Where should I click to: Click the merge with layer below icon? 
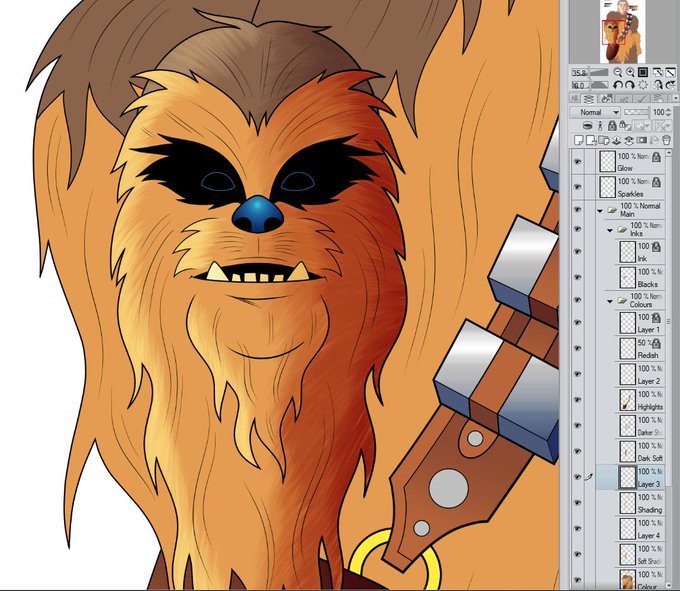628,140
